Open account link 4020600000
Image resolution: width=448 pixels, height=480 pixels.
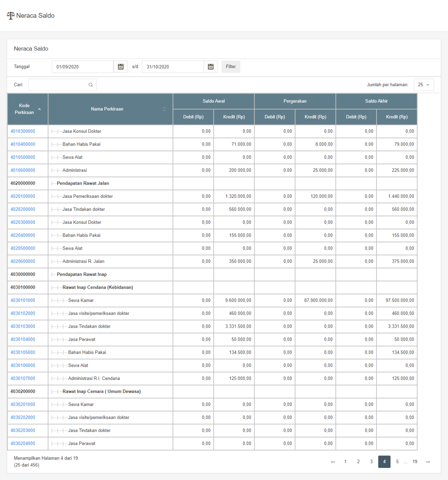tap(23, 261)
